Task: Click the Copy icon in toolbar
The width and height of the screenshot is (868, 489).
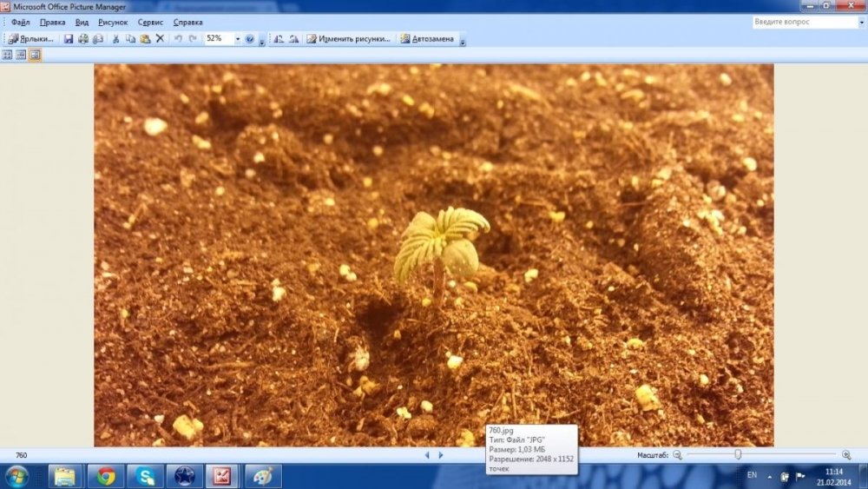Action: (x=130, y=39)
